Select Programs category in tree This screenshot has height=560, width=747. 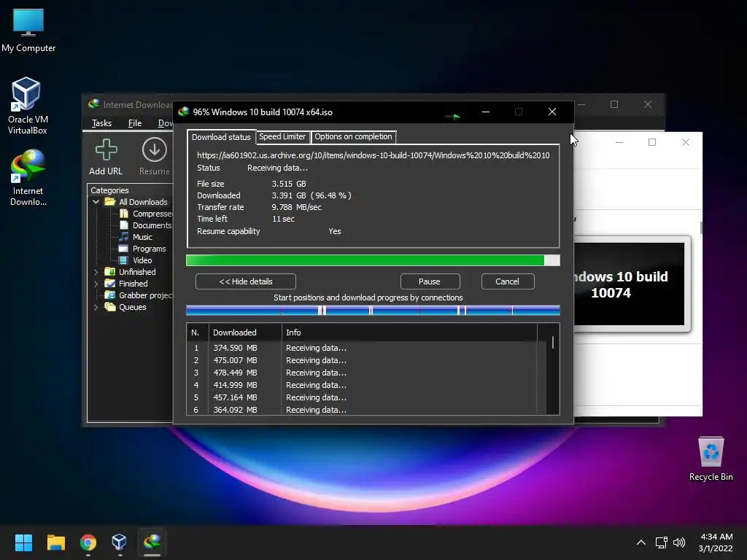click(143, 249)
